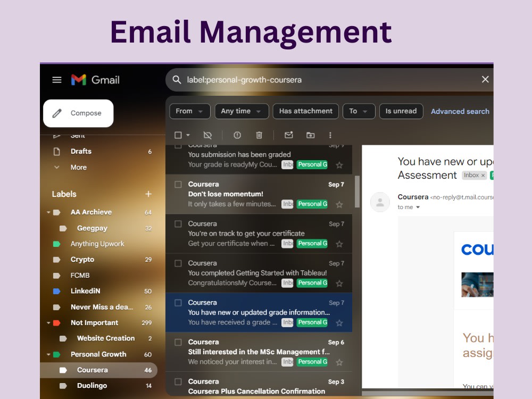The height and width of the screenshot is (399, 532).
Task: Collapse the AA Archieve label arrow
Action: point(48,212)
